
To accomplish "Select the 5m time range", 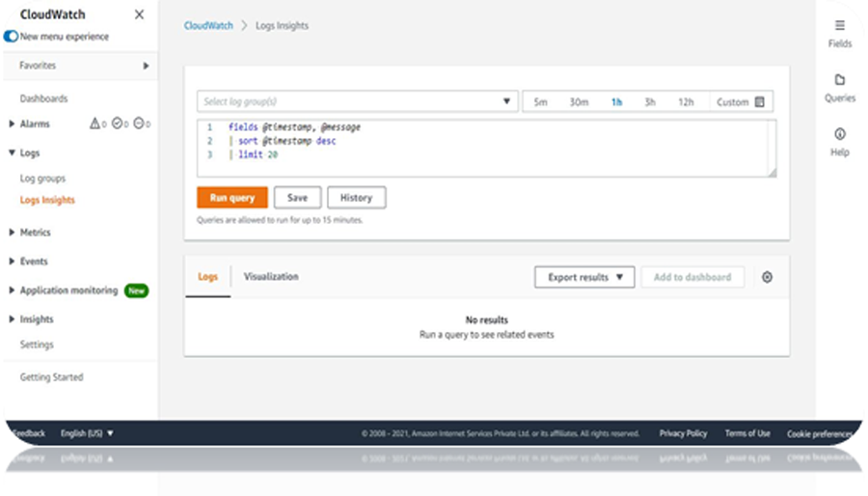I will click(540, 102).
